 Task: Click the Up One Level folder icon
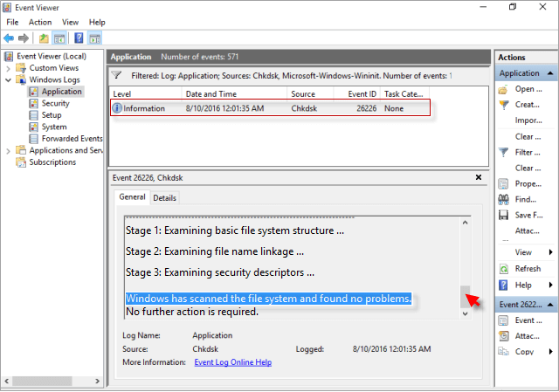click(44, 38)
